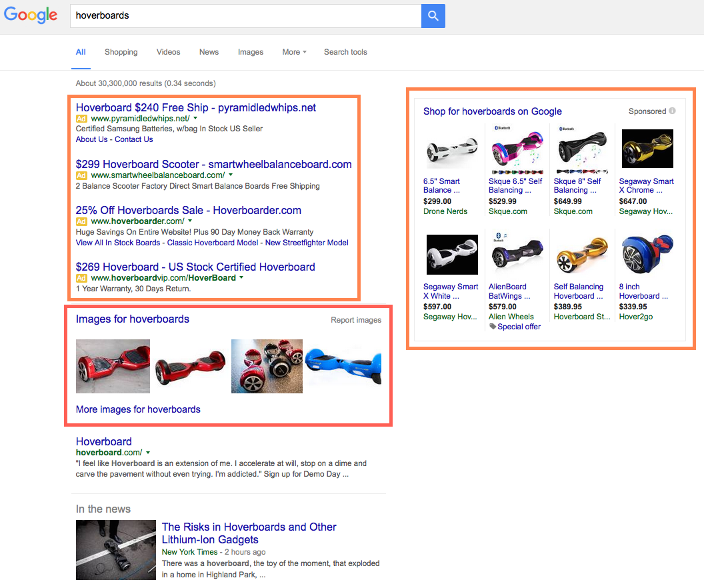Click the Self Balancing Hoverboard $389.95 title
704x588 pixels.
click(x=579, y=291)
